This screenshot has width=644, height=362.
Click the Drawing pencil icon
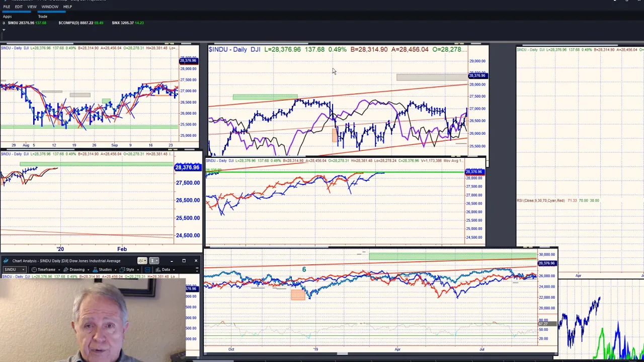coord(66,269)
